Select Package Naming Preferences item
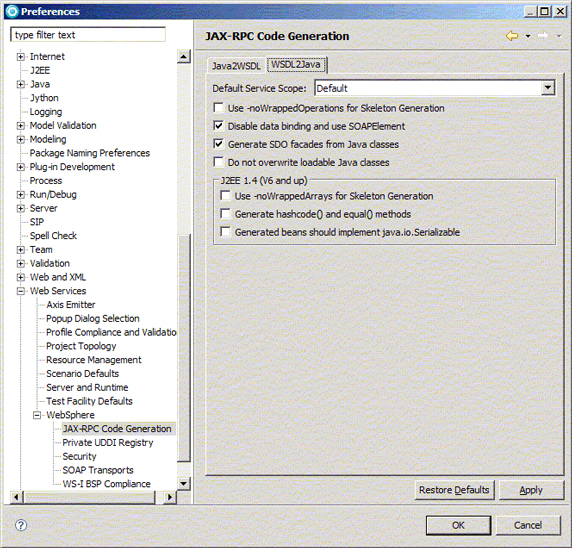572x548 pixels. coord(90,153)
